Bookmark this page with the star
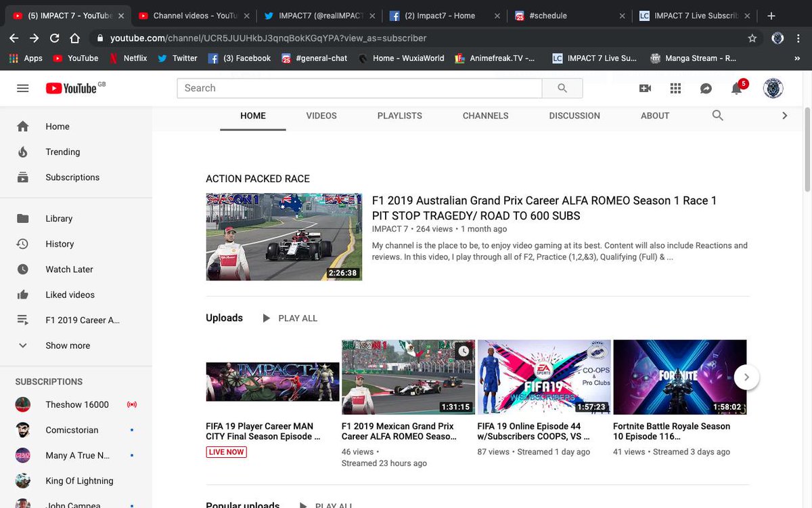 752,38
